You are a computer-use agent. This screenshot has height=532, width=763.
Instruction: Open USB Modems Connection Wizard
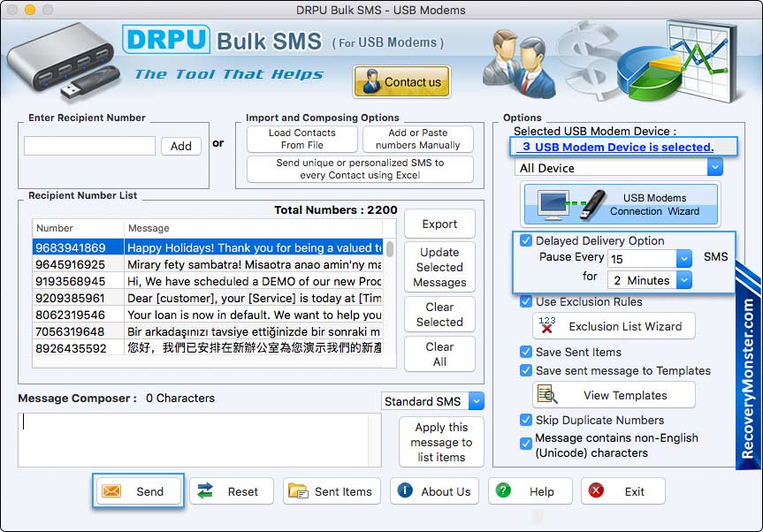point(621,204)
